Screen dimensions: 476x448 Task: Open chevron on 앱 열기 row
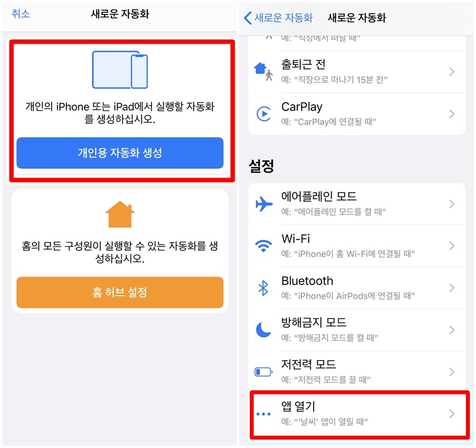(452, 414)
